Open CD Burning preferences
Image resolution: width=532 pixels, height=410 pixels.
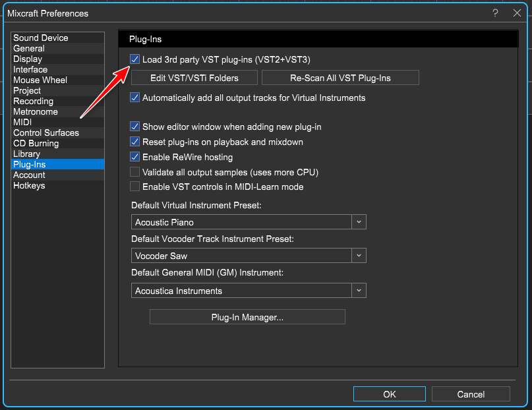pyautogui.click(x=57, y=143)
